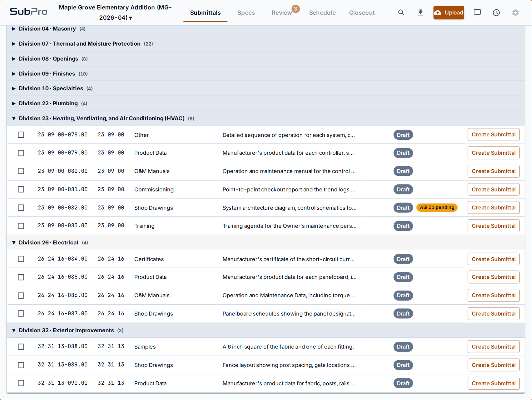Image resolution: width=532 pixels, height=400 pixels.
Task: Select the 23 09 00-082.00 row checkbox
Action: [21, 208]
